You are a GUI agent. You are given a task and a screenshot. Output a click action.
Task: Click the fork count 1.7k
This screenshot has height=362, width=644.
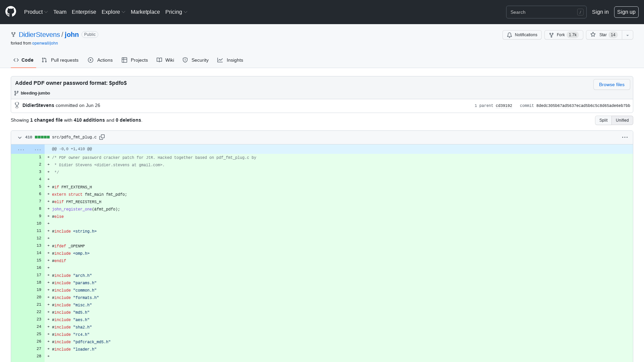click(573, 35)
